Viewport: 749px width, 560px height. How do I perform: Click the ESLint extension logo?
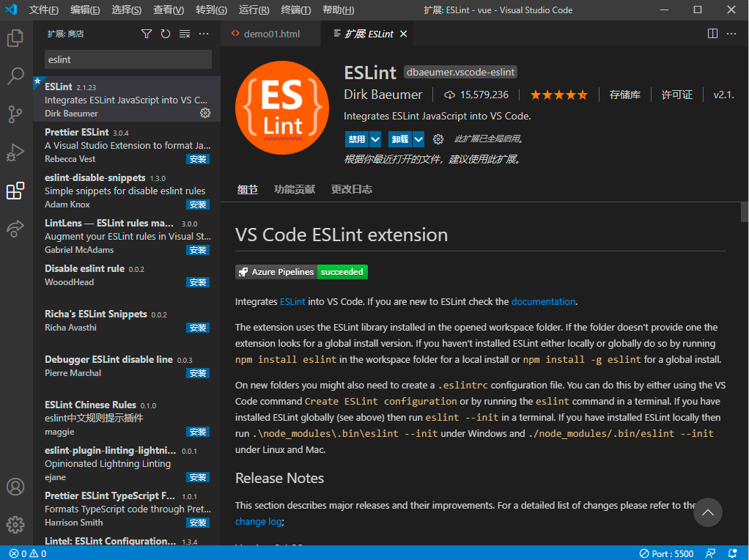click(282, 108)
